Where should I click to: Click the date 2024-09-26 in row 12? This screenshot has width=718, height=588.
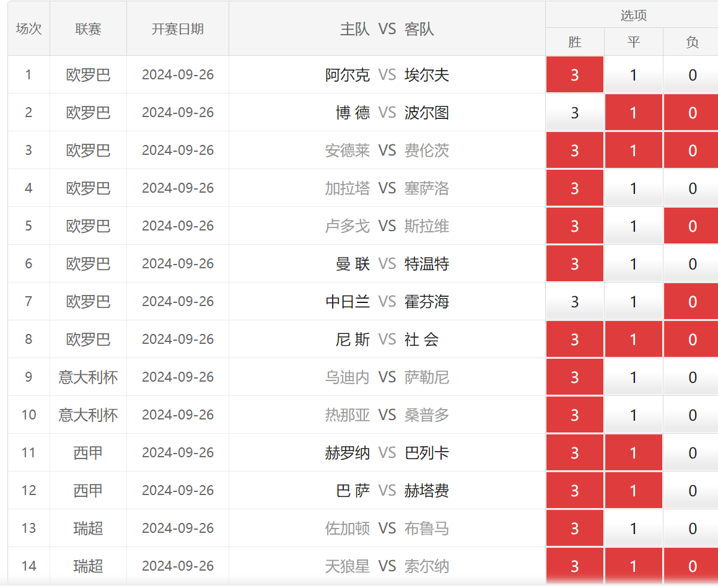click(178, 491)
